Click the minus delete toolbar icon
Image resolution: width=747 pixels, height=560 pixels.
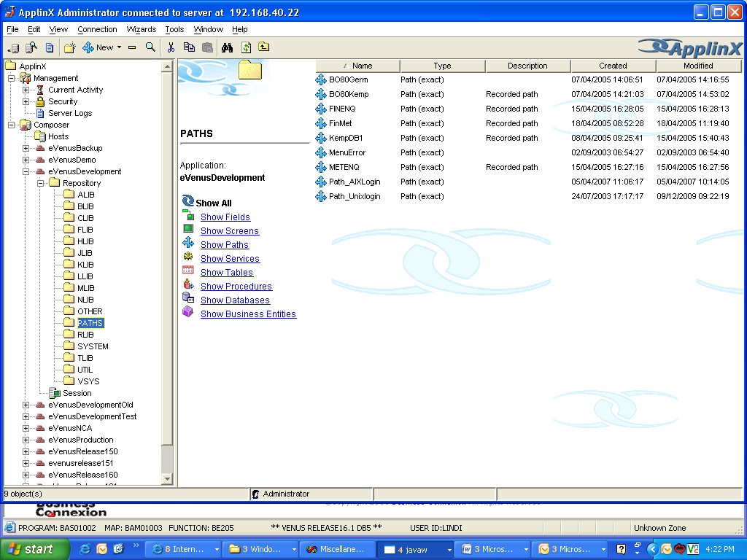pyautogui.click(x=132, y=47)
